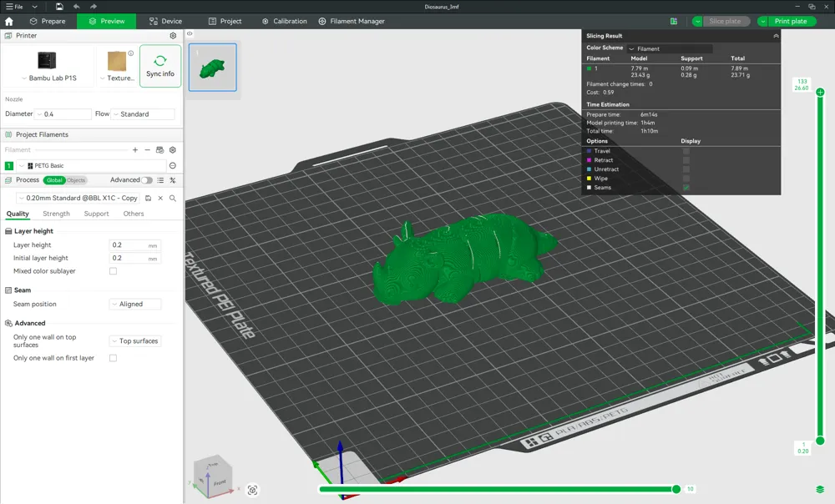
Task: Enable Only one wall on first layer
Action: [x=113, y=358]
